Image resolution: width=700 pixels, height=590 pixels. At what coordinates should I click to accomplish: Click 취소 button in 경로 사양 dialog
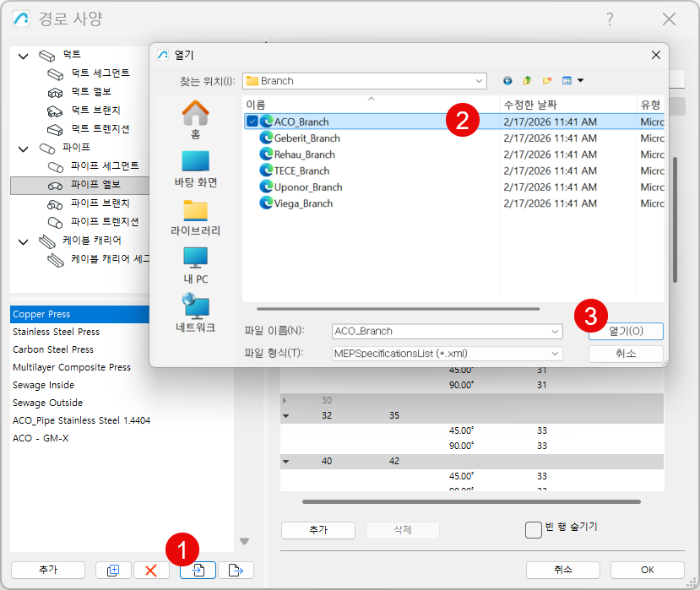pos(563,570)
